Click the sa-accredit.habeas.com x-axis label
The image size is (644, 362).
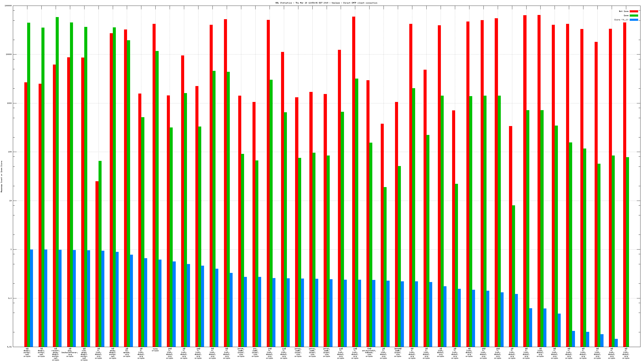[x=369, y=352]
